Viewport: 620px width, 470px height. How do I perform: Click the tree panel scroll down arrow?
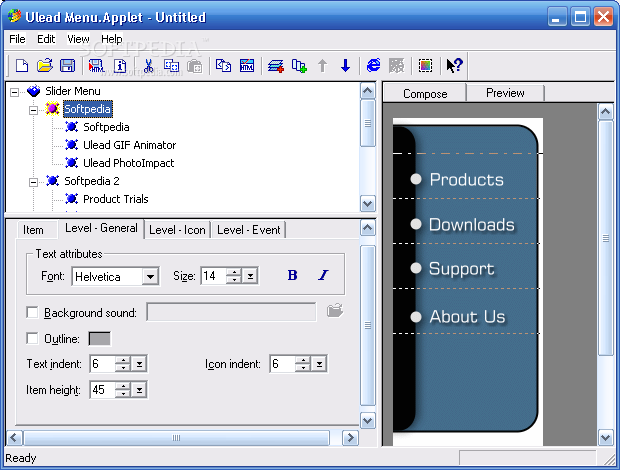point(368,204)
